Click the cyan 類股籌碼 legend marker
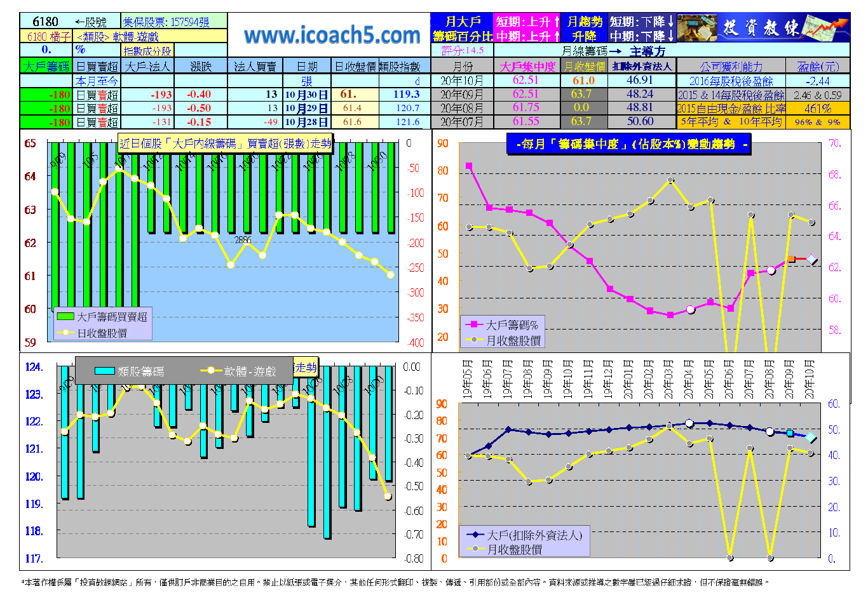This screenshot has height=614, width=868. click(104, 371)
